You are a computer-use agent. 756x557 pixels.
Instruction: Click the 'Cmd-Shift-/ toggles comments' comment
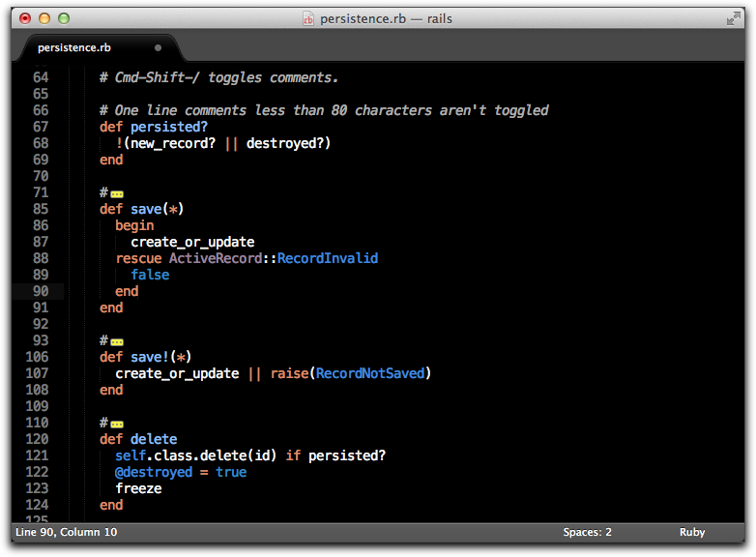tap(218, 77)
